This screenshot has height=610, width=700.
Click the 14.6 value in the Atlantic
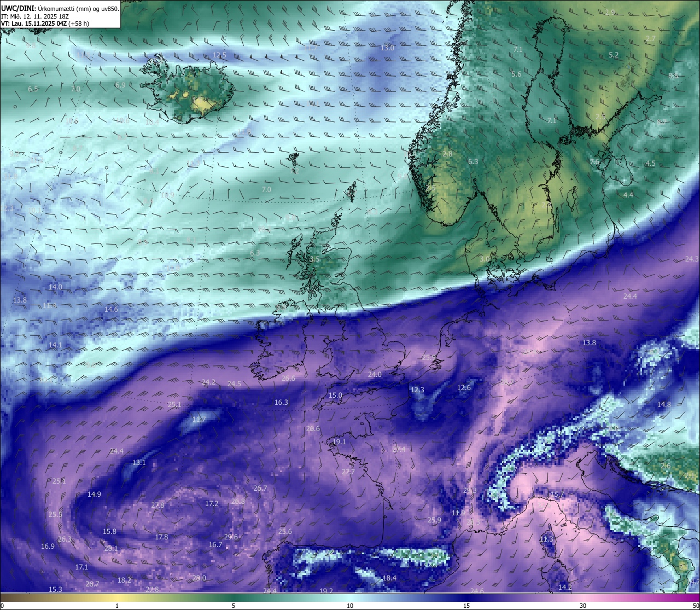111,310
